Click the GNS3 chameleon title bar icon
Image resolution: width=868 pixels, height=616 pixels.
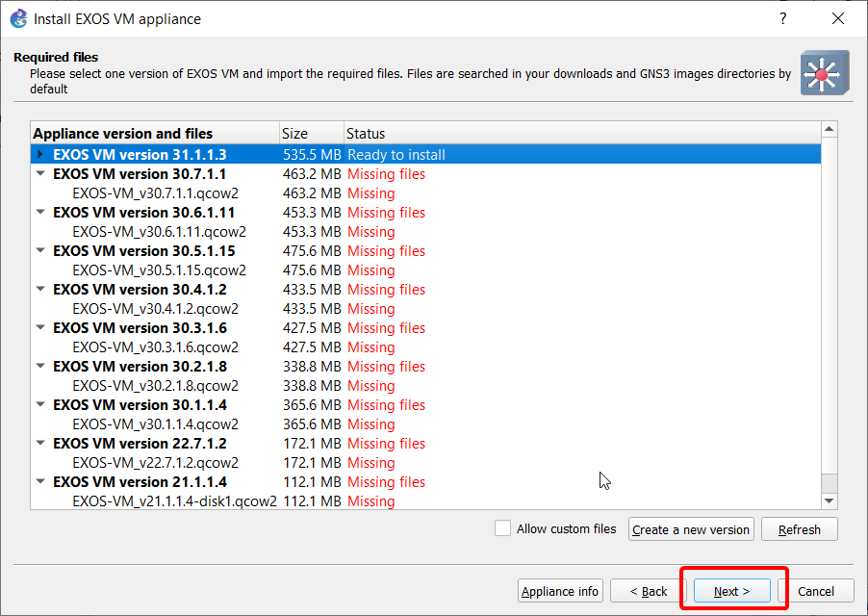click(19, 18)
